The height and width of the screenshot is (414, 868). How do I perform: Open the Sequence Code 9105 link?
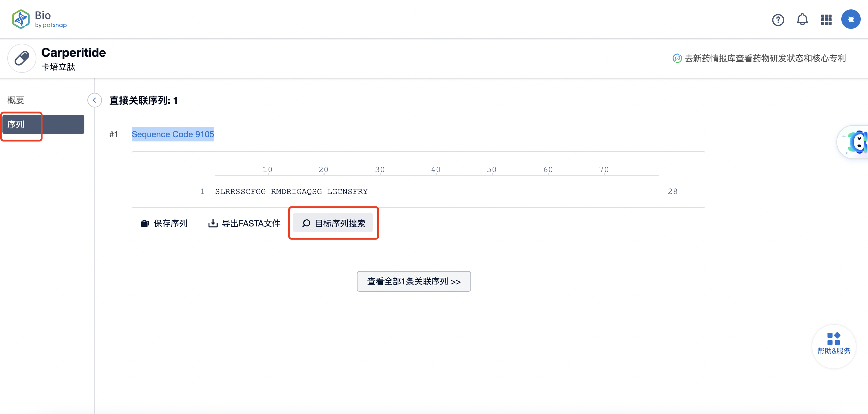tap(172, 134)
